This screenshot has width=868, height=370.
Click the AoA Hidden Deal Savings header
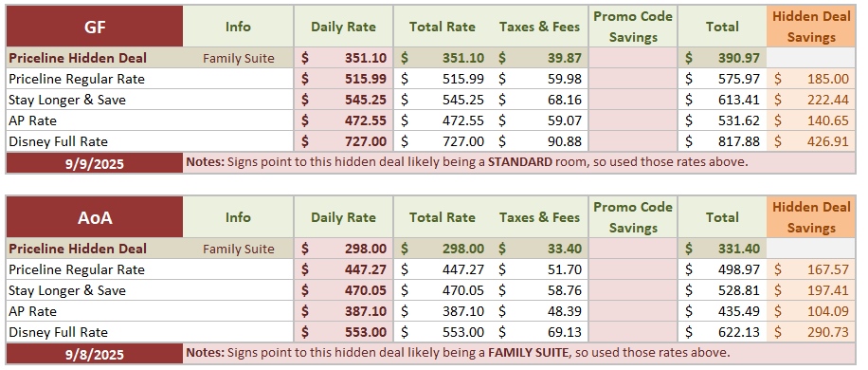[811, 217]
